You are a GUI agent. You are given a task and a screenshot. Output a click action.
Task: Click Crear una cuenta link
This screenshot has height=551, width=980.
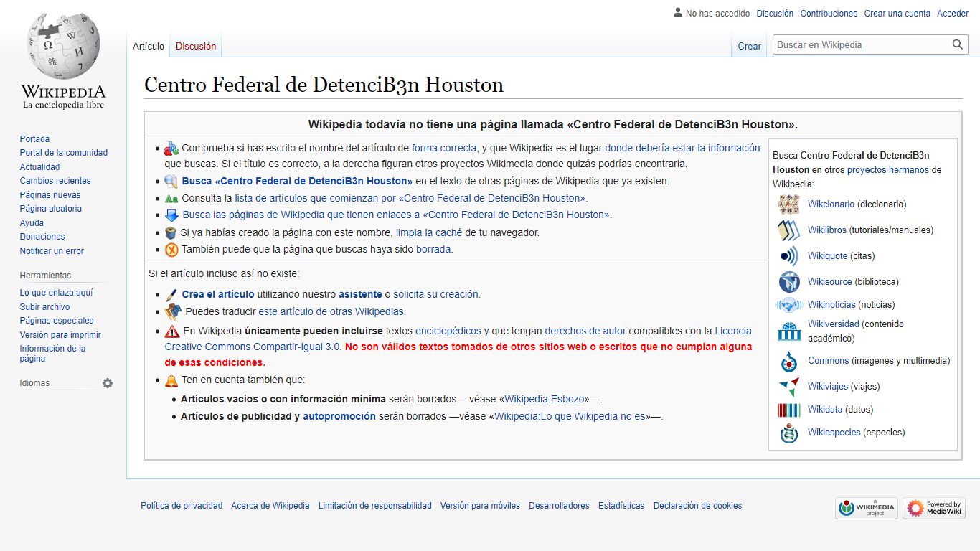coord(897,14)
